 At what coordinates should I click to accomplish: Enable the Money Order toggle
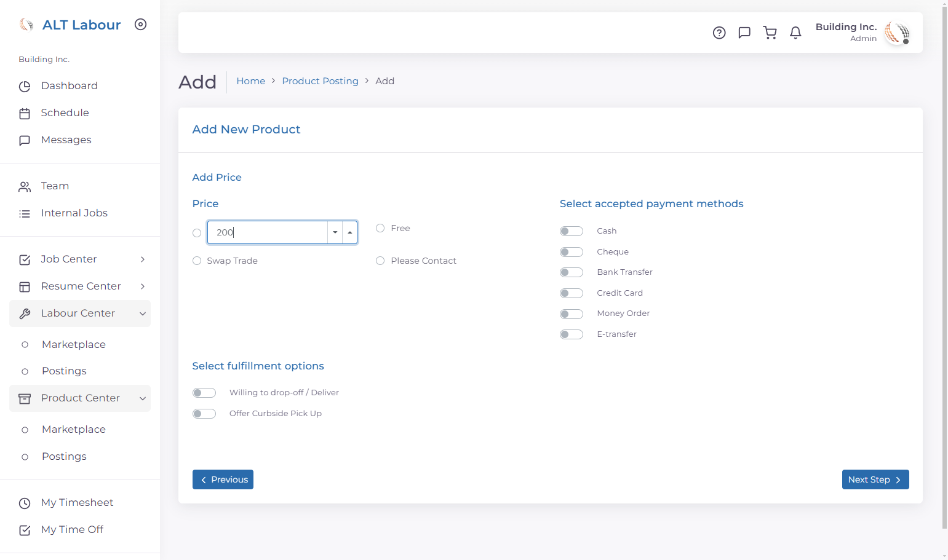pyautogui.click(x=572, y=314)
